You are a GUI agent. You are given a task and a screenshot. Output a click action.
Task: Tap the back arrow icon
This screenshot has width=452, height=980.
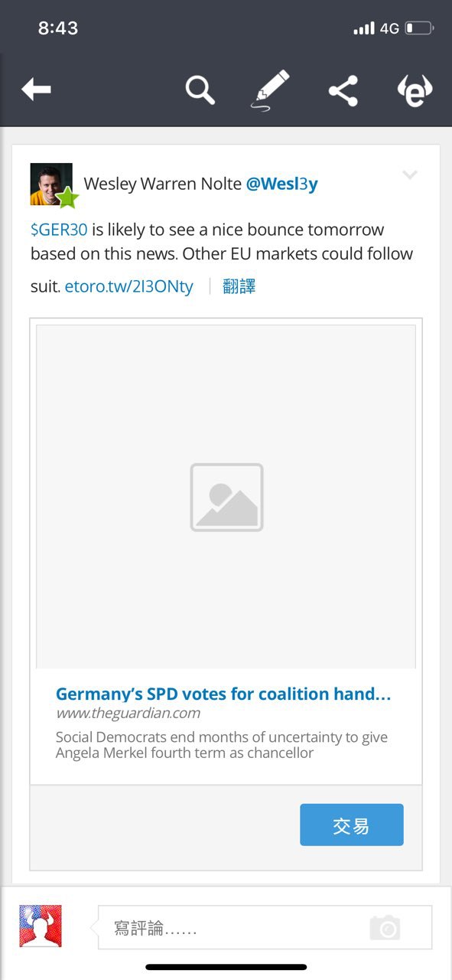[36, 90]
